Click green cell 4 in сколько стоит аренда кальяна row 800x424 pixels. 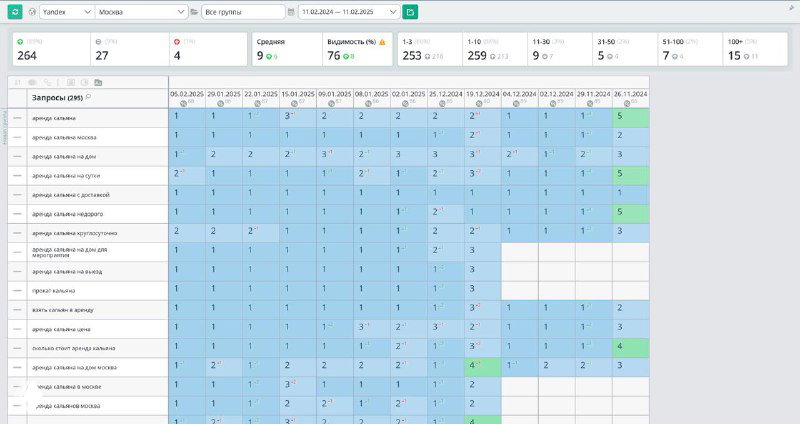tap(631, 348)
